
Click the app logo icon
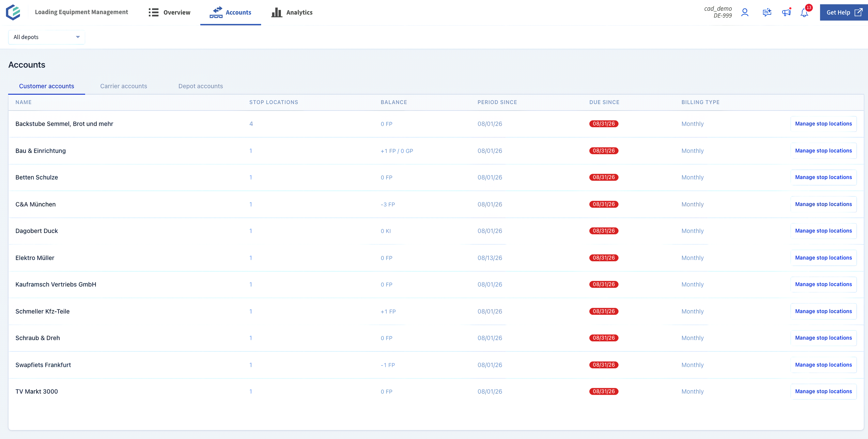(13, 13)
